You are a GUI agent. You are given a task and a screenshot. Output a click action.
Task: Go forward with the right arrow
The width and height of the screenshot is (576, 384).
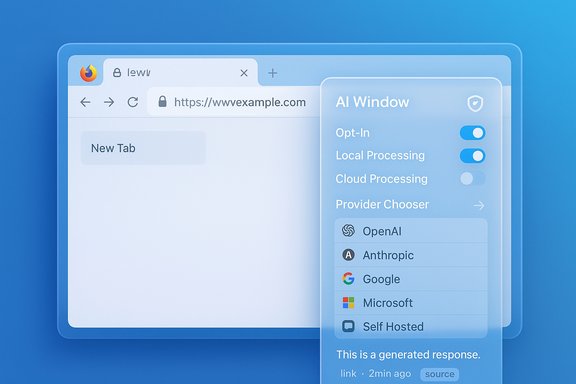(109, 102)
